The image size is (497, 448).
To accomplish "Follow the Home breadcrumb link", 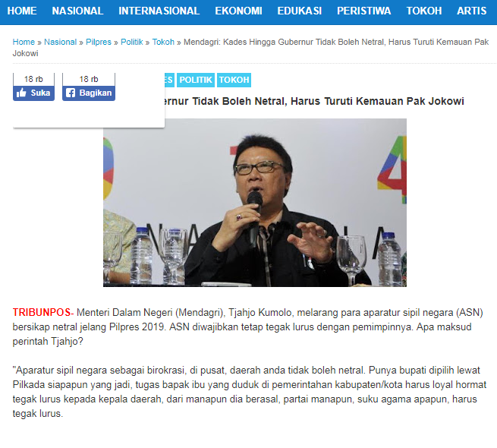I will (24, 42).
